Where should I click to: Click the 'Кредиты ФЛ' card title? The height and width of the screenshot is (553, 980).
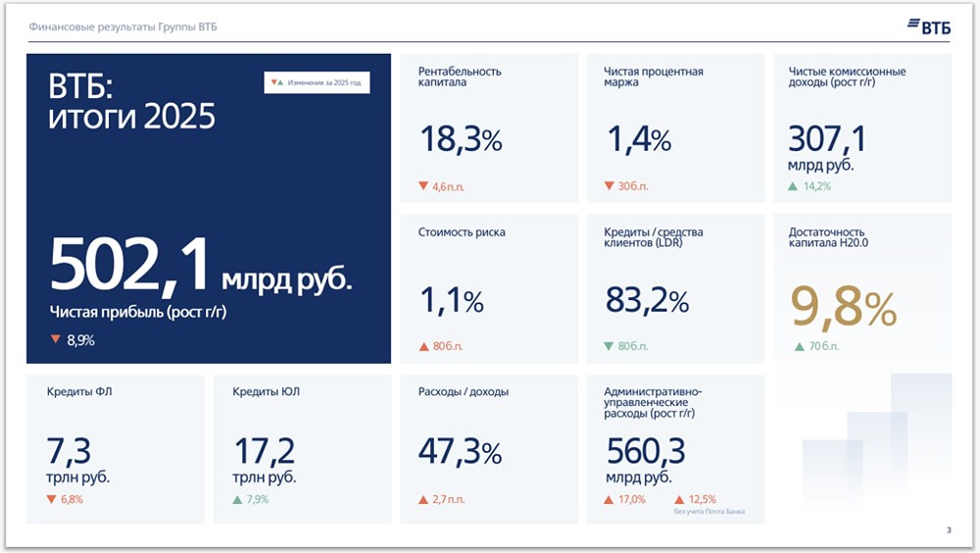(x=79, y=391)
